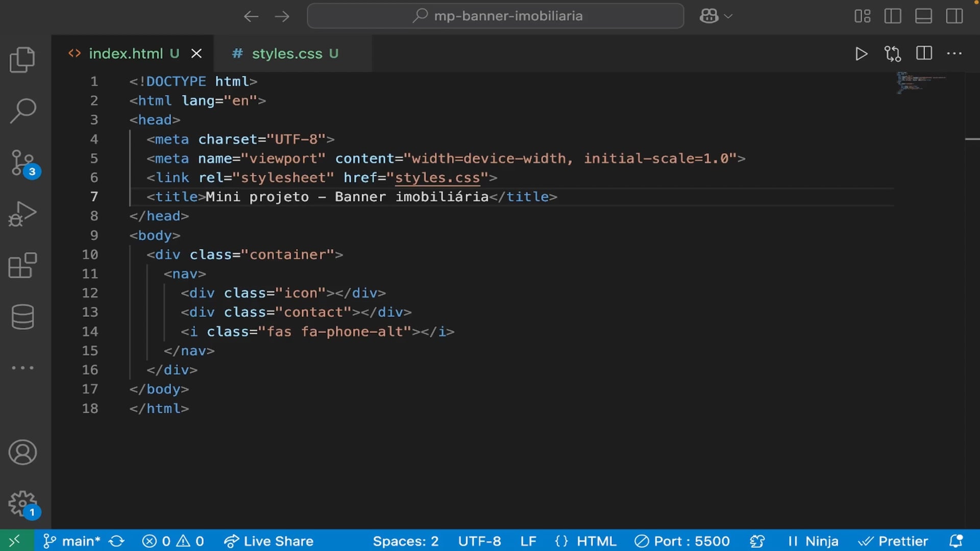Open the Extensions view icon
Image resolution: width=980 pixels, height=551 pixels.
pos(22,265)
